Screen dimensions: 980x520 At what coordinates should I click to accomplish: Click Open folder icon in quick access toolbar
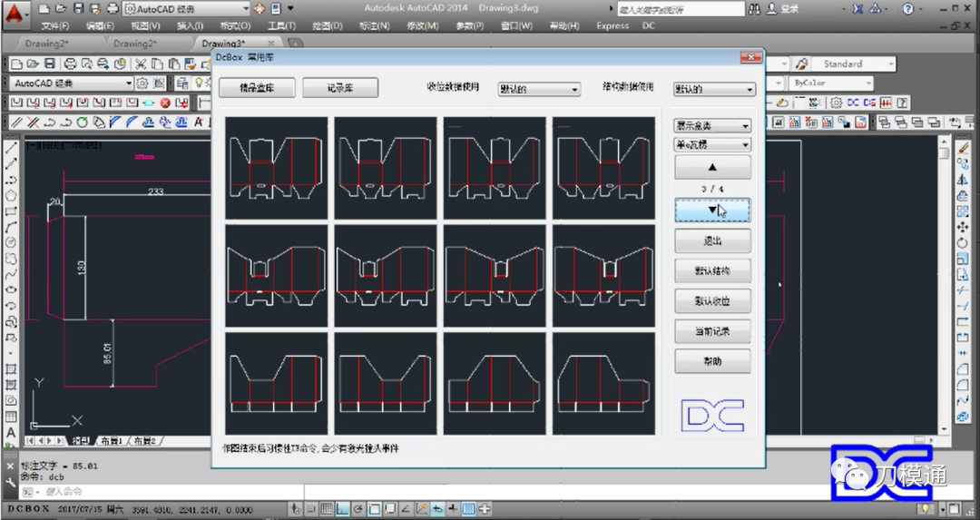(61, 9)
